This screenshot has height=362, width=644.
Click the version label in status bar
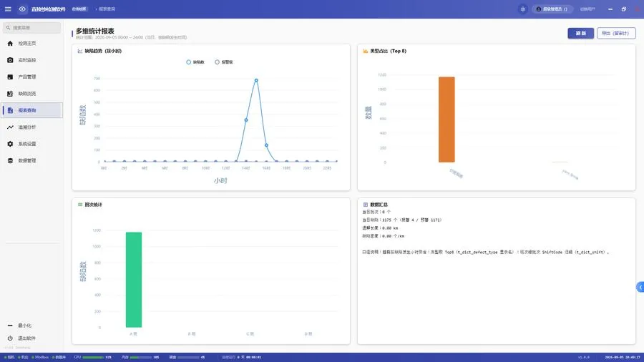pos(584,358)
